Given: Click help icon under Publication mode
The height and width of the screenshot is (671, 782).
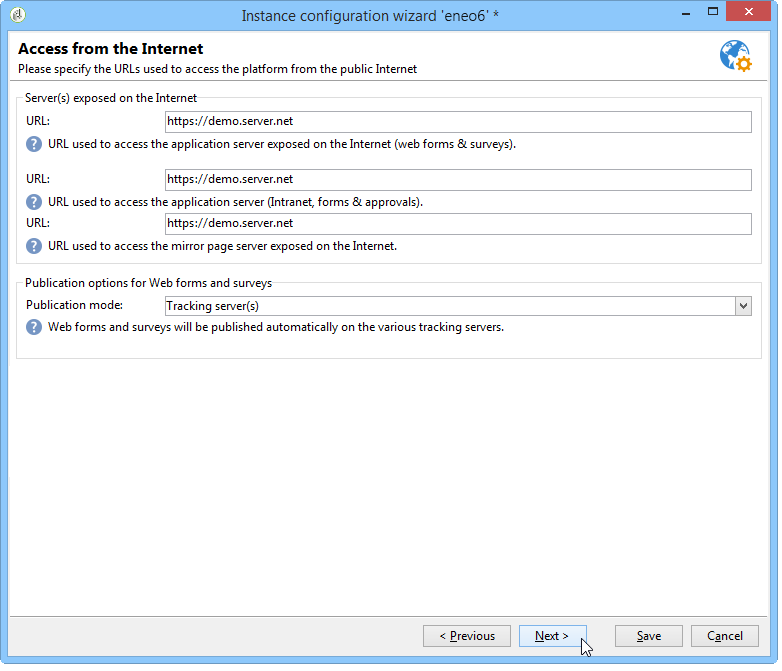Looking at the screenshot, I should [34, 327].
